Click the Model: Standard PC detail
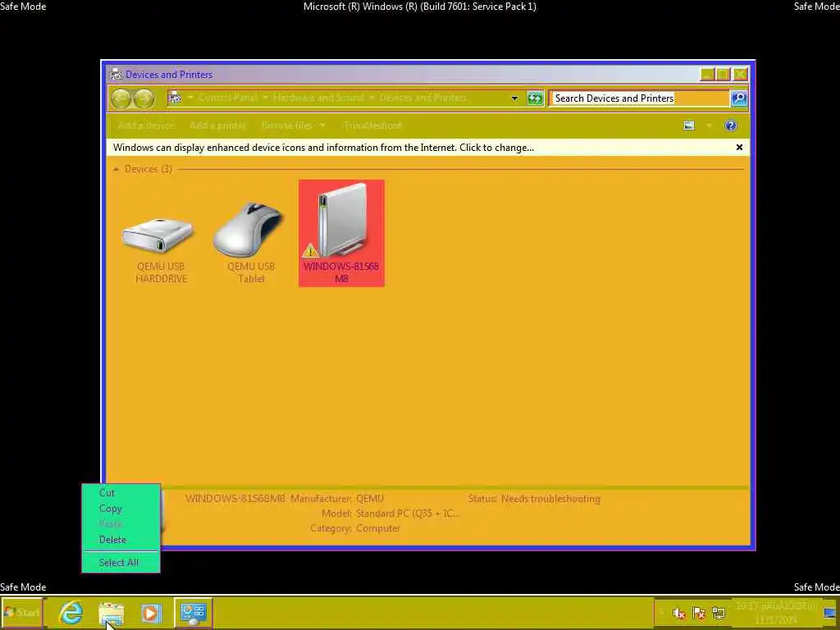840x630 pixels. (390, 514)
